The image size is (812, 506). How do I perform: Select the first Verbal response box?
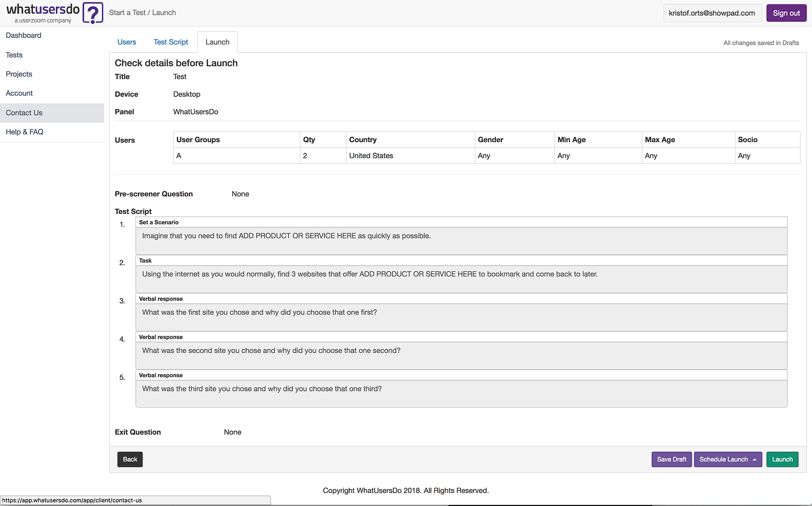(x=461, y=317)
